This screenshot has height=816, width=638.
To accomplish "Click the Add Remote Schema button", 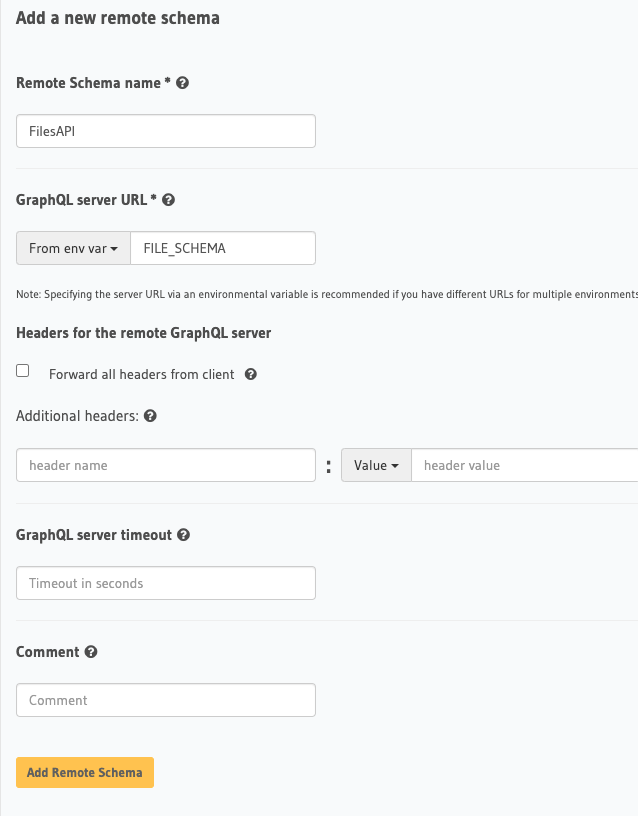I will pos(85,772).
